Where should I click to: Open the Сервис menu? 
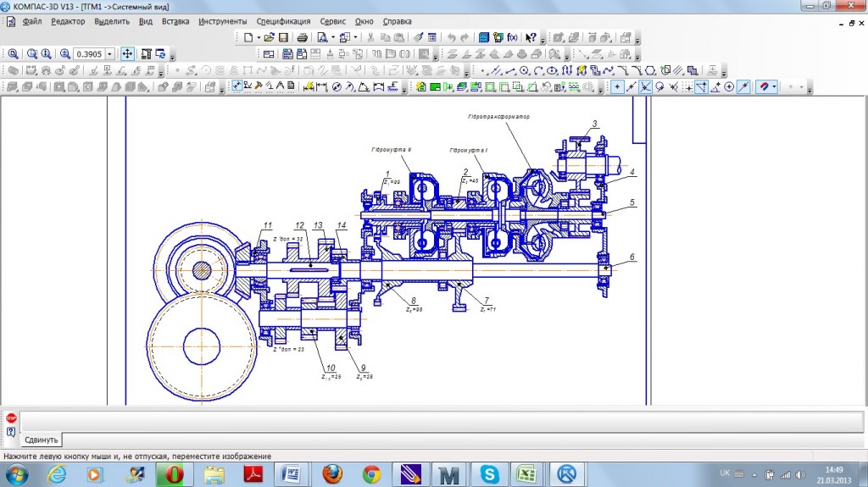point(332,21)
